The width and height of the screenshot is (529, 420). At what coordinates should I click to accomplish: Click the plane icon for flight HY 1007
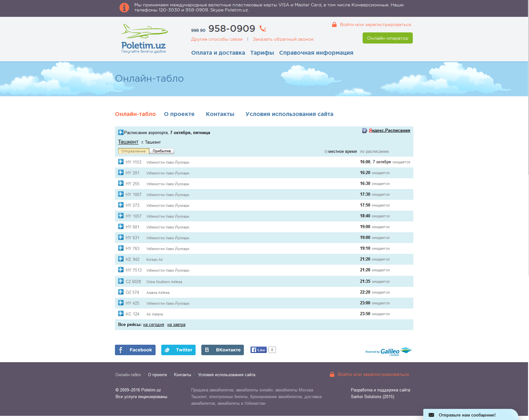click(x=121, y=194)
